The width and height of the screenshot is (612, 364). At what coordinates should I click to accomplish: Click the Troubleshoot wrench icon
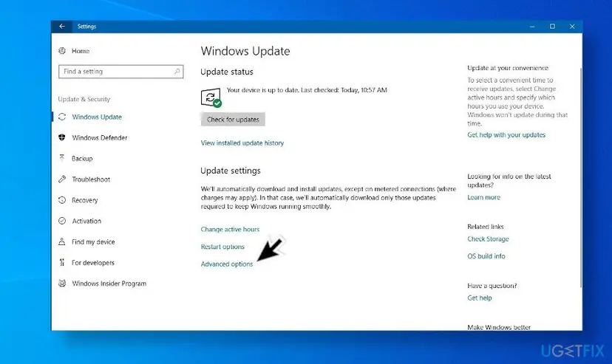[62, 179]
